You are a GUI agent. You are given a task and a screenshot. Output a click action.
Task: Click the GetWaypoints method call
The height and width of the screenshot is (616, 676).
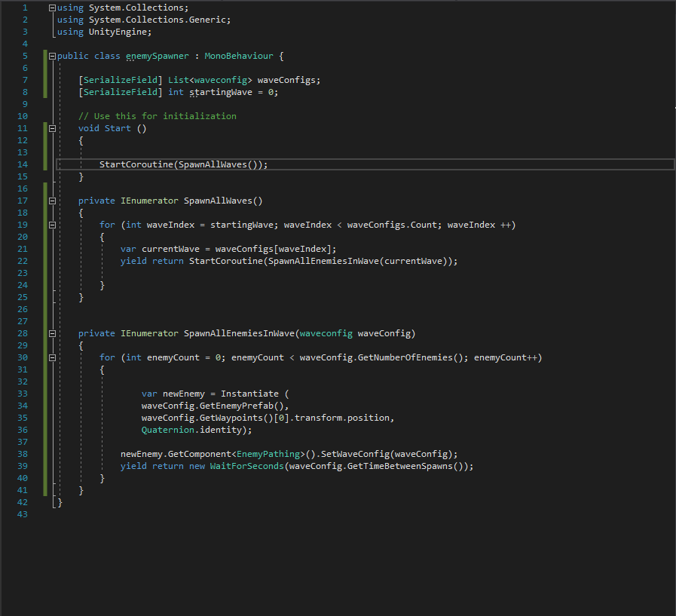click(228, 418)
